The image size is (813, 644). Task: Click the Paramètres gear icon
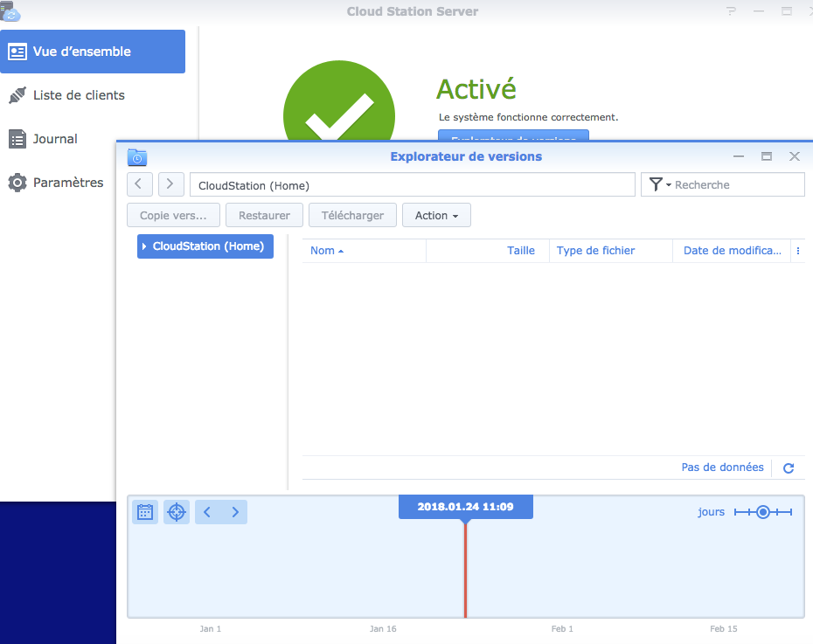click(x=17, y=183)
